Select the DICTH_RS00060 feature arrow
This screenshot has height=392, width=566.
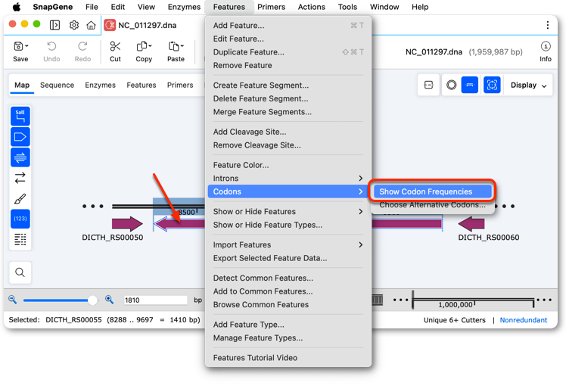pyautogui.click(x=471, y=224)
